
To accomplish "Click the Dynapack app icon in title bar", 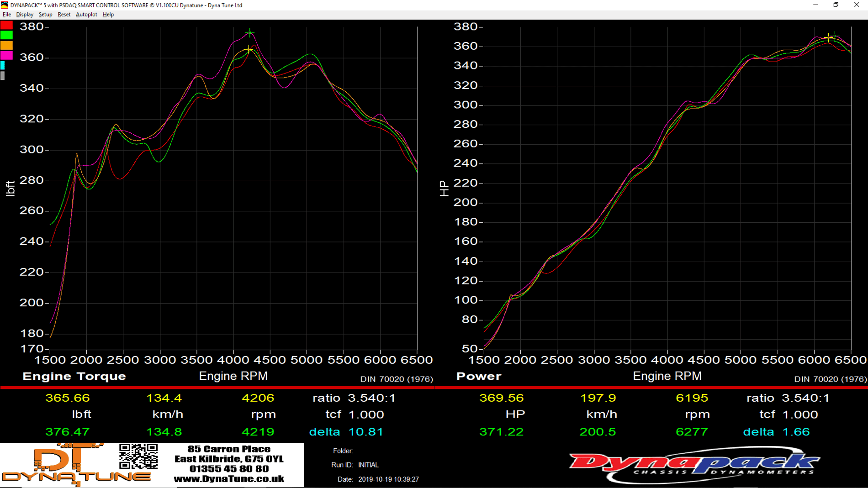I will pos(5,5).
